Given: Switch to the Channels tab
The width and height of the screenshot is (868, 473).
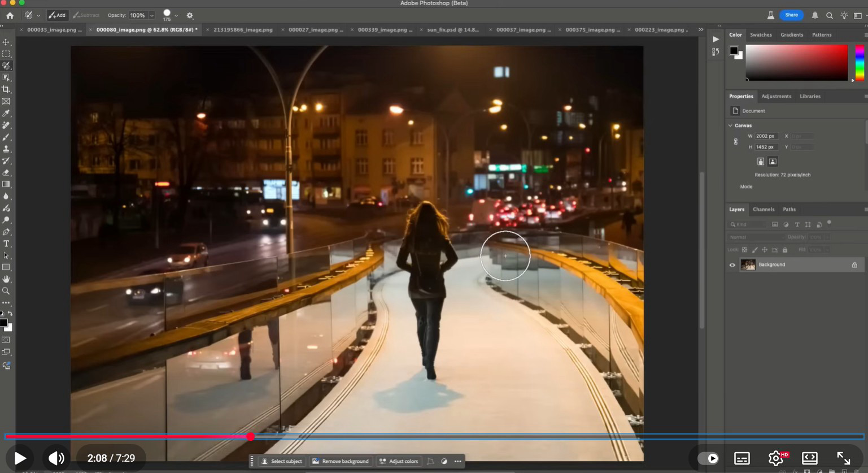Looking at the screenshot, I should 764,210.
